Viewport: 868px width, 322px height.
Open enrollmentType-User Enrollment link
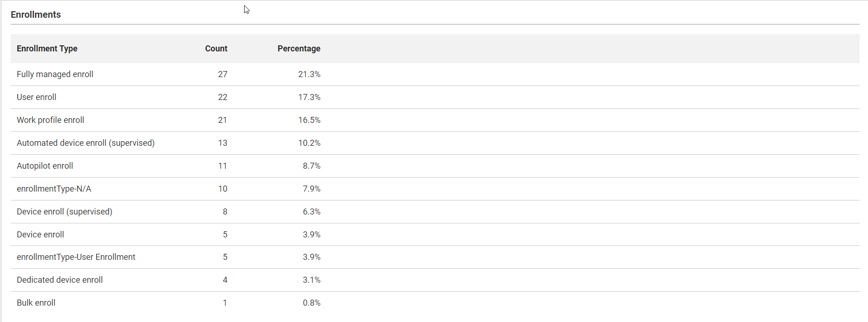point(76,257)
